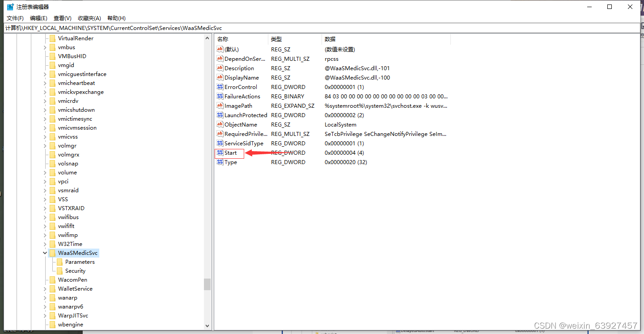Expand the wanarp key arrow

click(x=45, y=298)
